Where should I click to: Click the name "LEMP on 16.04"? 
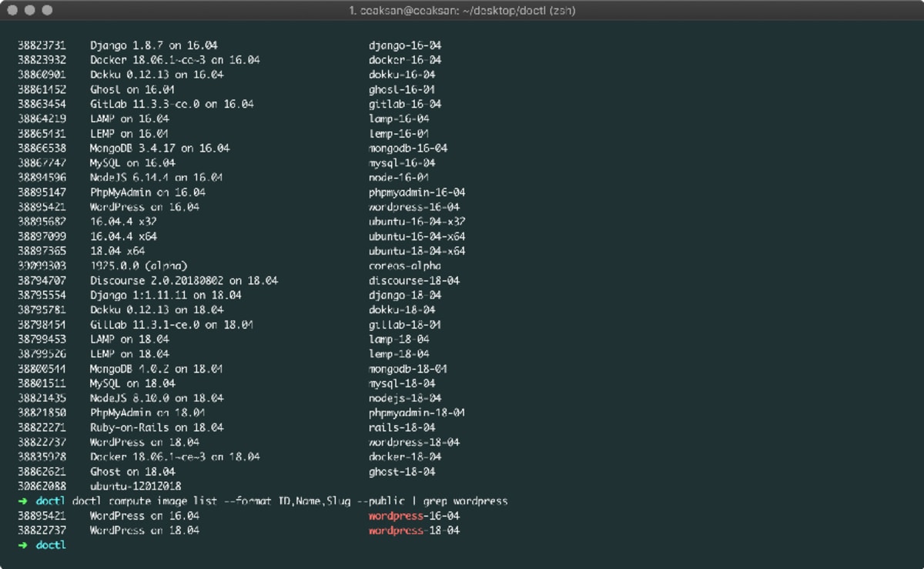tap(129, 133)
